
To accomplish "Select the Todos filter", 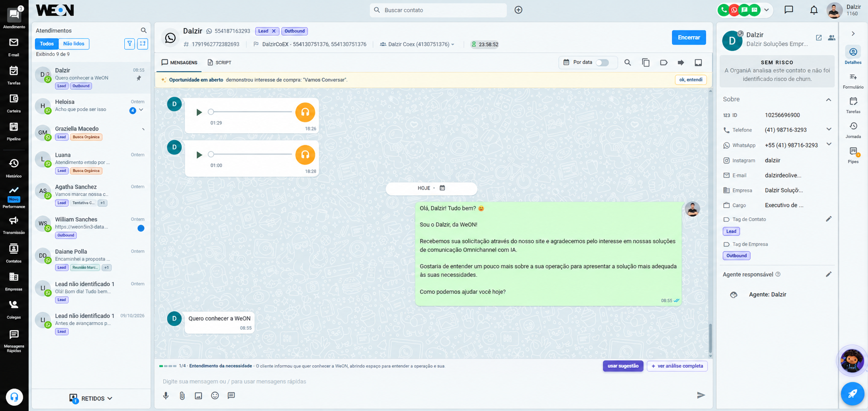I will click(47, 44).
